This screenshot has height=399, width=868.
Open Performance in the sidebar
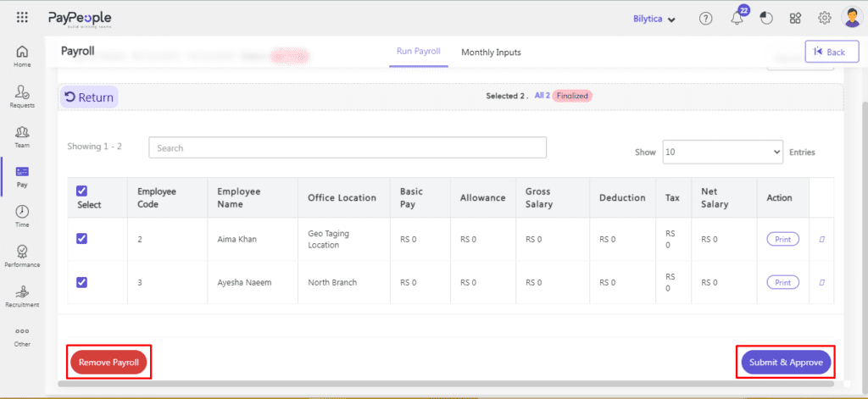[22, 256]
